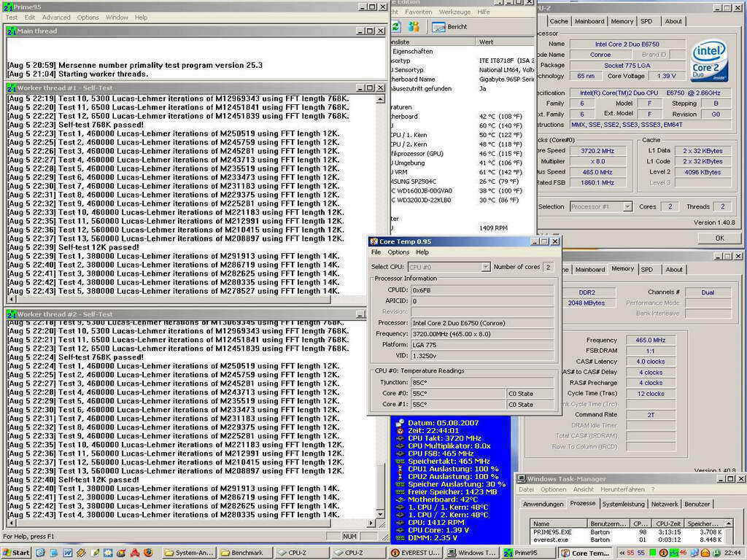Image resolution: width=747 pixels, height=560 pixels.
Task: Open SPD tab in lower CPU-Z window
Action: click(x=646, y=270)
